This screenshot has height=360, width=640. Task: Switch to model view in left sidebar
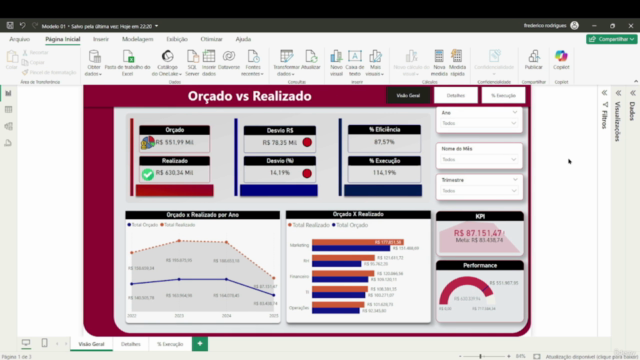point(8,126)
